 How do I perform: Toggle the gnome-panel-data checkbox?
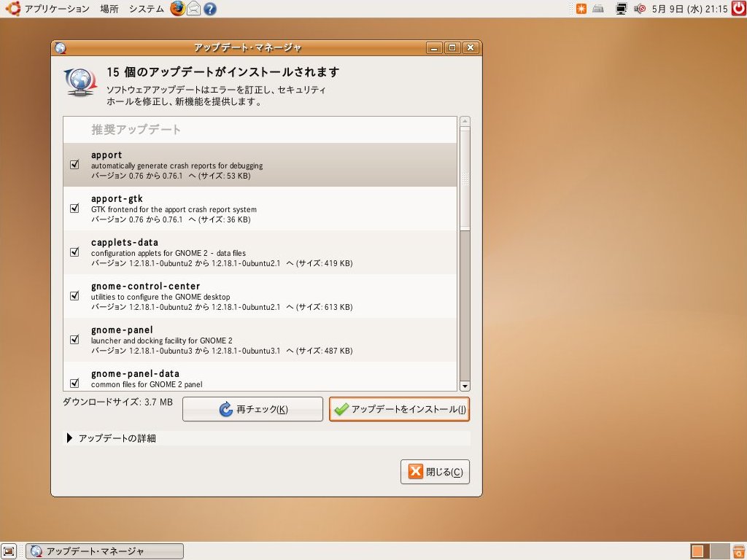click(75, 383)
